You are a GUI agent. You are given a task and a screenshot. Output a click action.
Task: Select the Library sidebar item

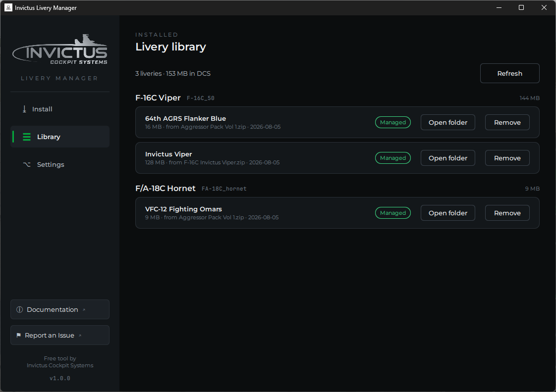[60, 137]
